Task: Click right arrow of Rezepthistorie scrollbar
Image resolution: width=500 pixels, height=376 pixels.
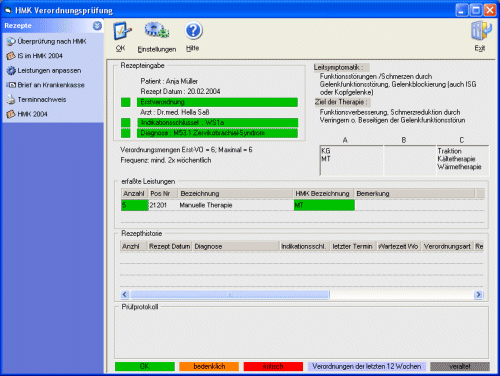Action: (478, 294)
